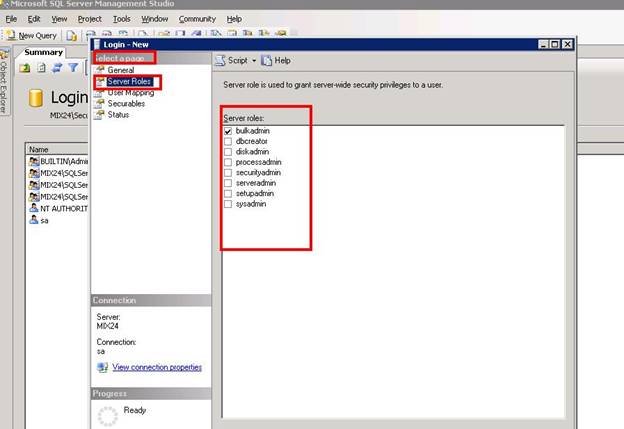Select the Status page
Screen dimensions: 624x429
pyautogui.click(x=118, y=115)
